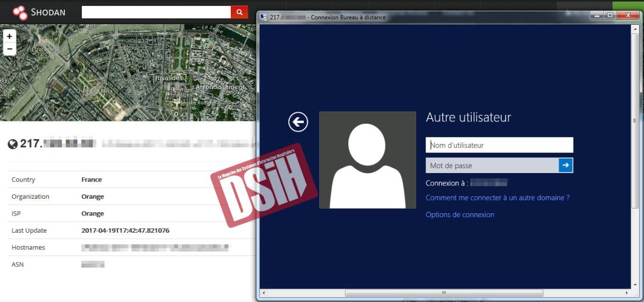Screen dimensions: 644x302
Task: Click the globe icon beside the IP address
Action: [13, 144]
